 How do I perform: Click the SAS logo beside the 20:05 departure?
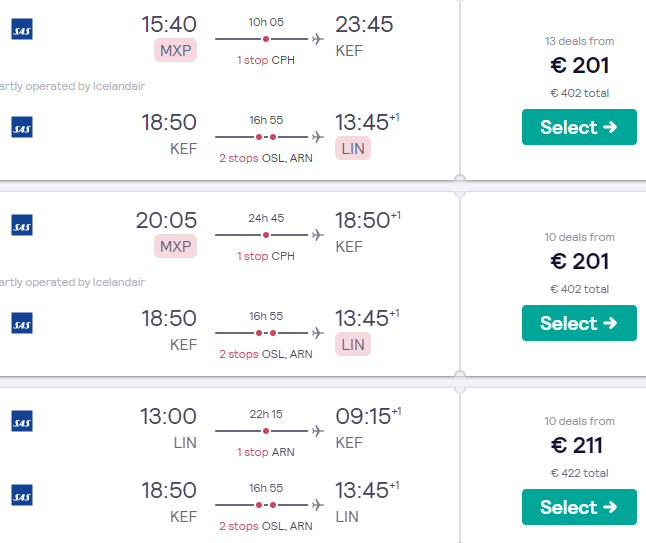pyautogui.click(x=22, y=227)
